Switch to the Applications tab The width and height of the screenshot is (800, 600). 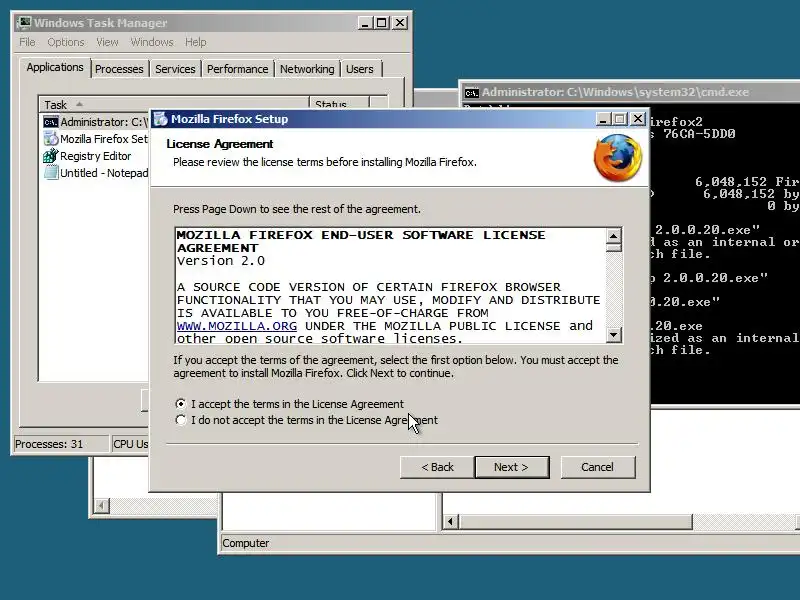coord(55,67)
